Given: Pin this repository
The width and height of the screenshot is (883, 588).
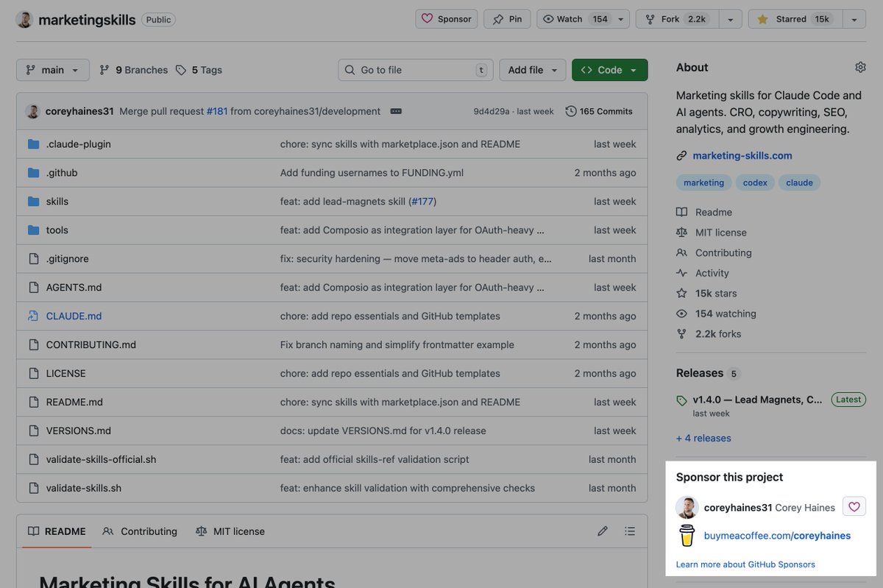Looking at the screenshot, I should [507, 19].
